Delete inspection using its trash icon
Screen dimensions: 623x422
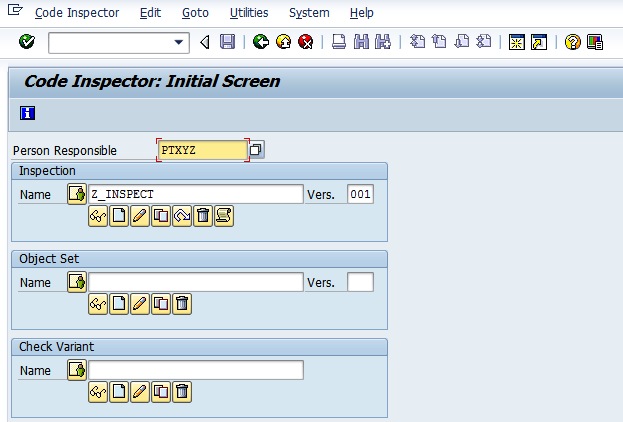coord(203,216)
